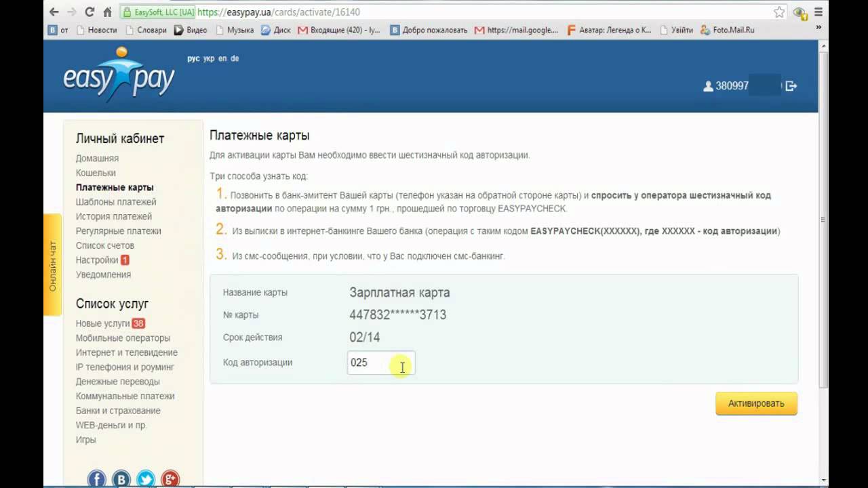Viewport: 868px width, 488px height.
Task: Open Шаблоны платежей
Action: tap(116, 202)
